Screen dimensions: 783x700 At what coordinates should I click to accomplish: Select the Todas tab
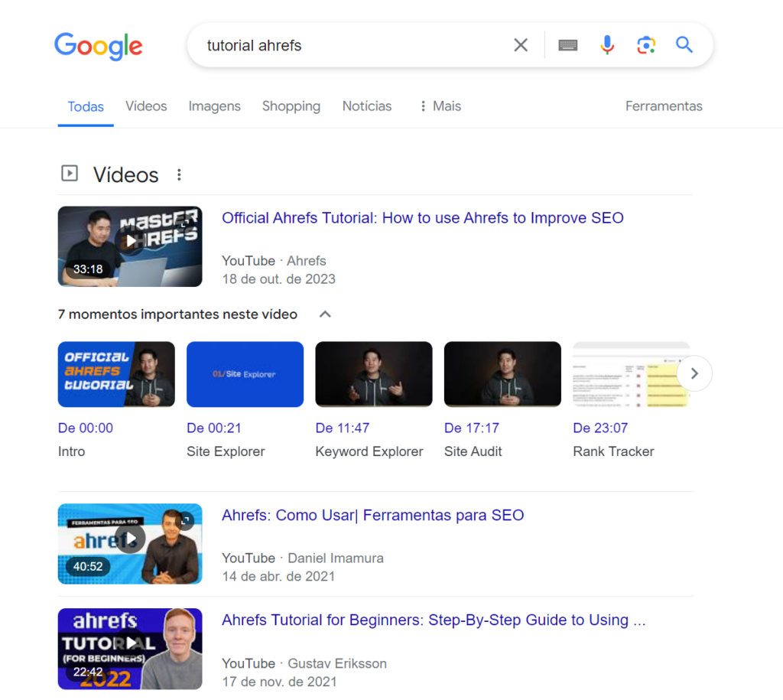click(x=86, y=106)
